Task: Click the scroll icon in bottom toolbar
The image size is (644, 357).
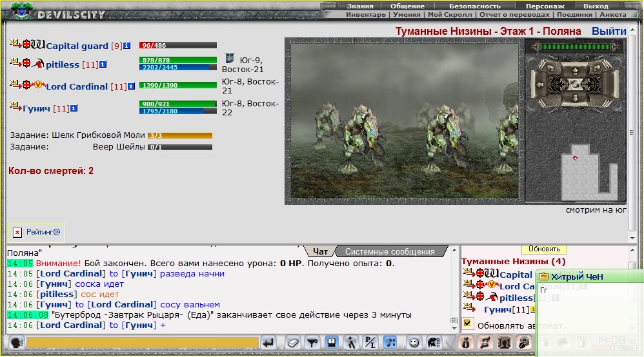Action: (x=485, y=343)
